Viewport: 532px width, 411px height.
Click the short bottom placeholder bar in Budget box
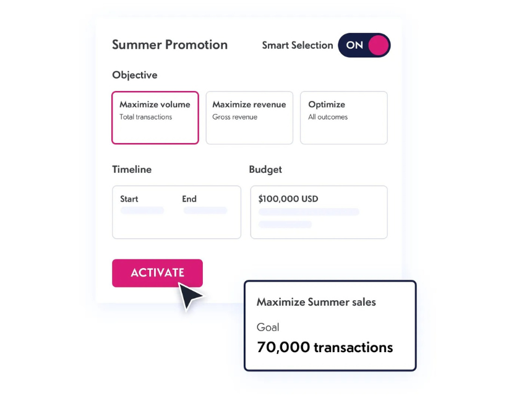tap(285, 224)
